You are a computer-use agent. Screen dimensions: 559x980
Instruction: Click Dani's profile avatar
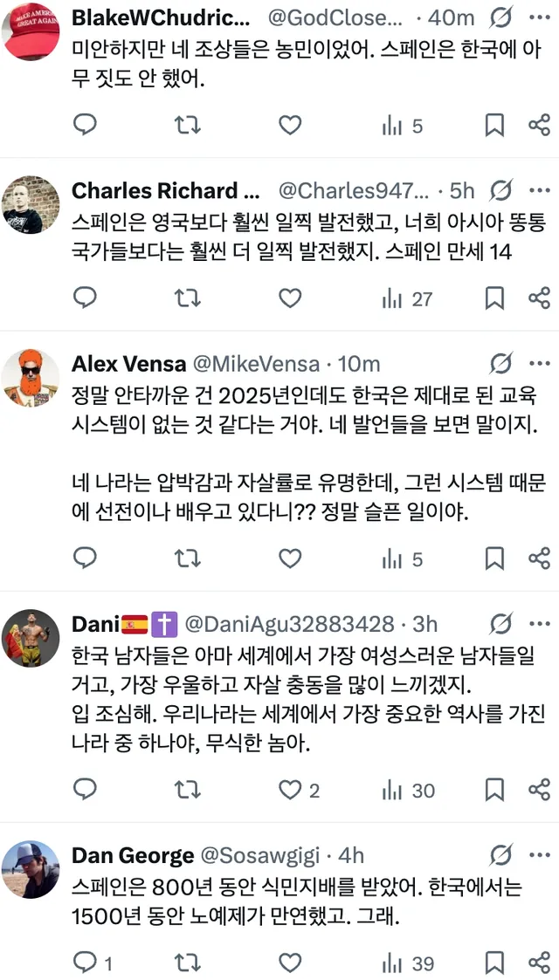31,638
